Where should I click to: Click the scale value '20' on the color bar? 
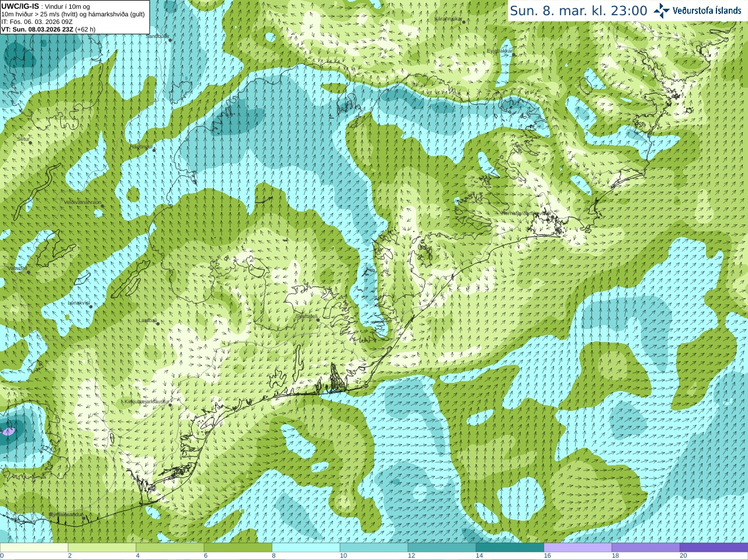click(683, 556)
